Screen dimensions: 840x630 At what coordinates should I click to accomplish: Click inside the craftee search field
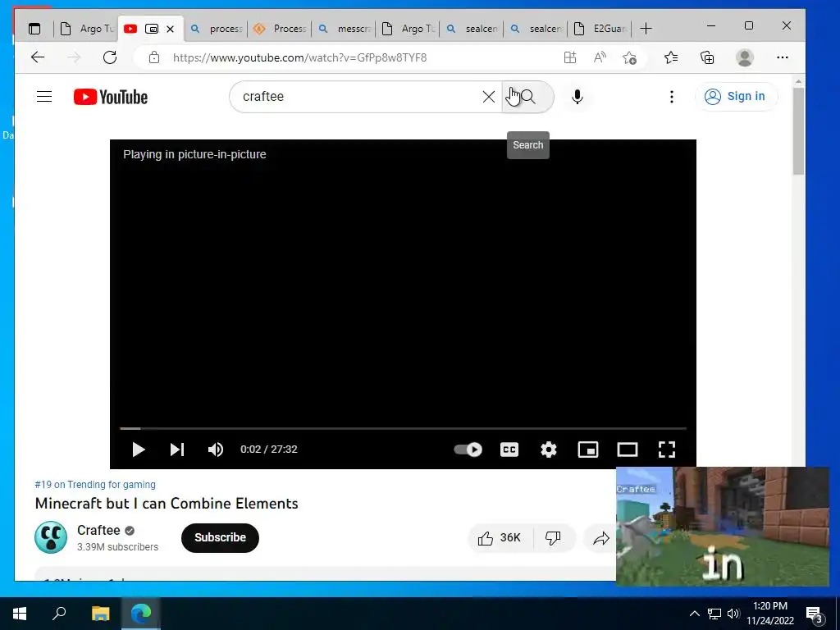(x=359, y=97)
